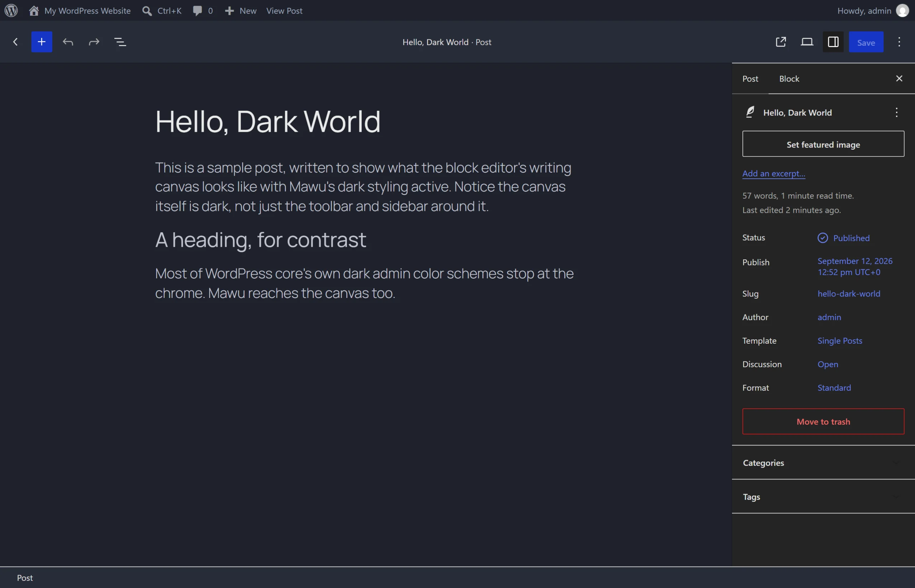Click View Post in the admin bar
The width and height of the screenshot is (915, 588).
(x=284, y=10)
